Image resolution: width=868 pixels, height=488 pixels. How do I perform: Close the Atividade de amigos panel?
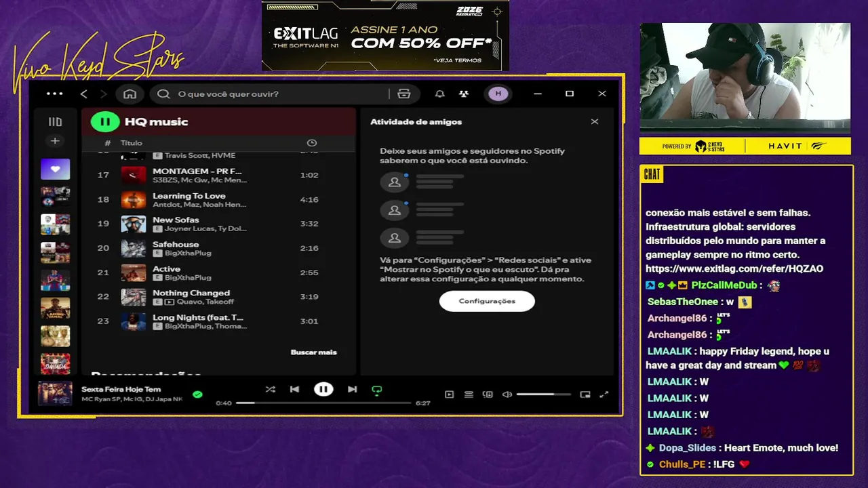coord(595,122)
